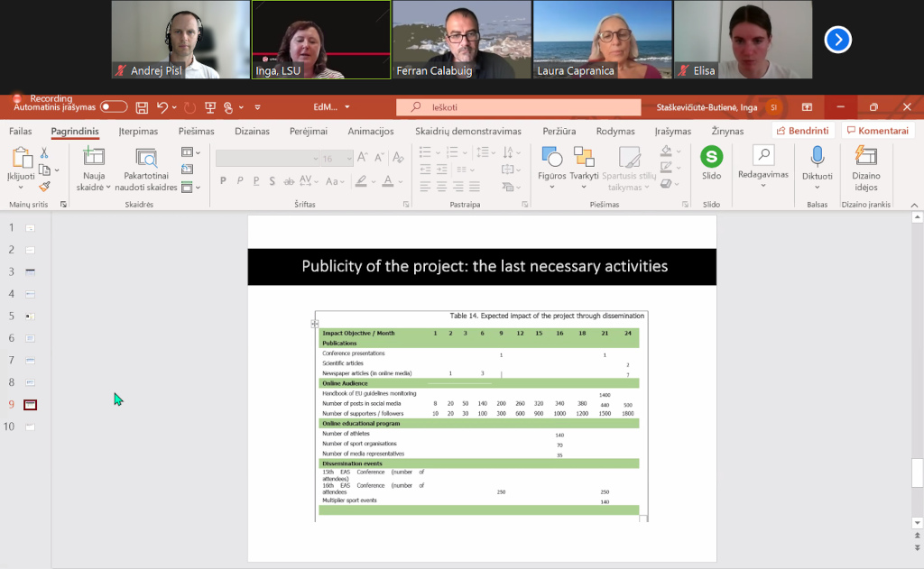Show next participants with blue arrow
The height and width of the screenshot is (569, 924).
[x=838, y=40]
